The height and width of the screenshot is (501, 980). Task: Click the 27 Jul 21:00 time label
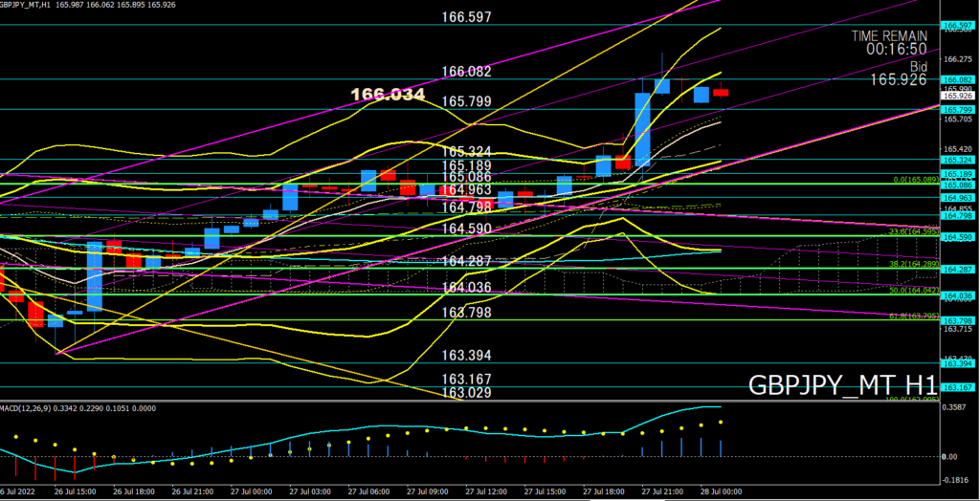(662, 492)
